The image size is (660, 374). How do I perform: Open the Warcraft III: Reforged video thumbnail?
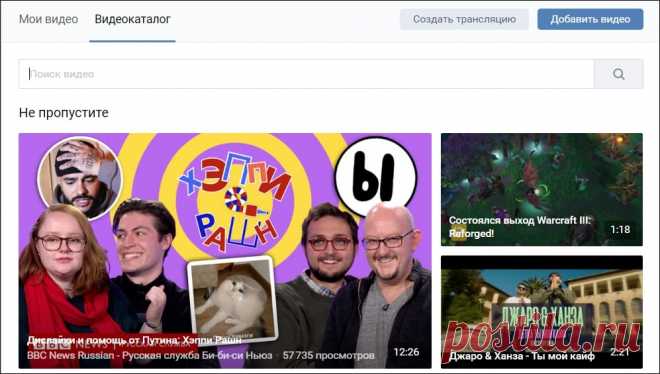[x=542, y=189]
